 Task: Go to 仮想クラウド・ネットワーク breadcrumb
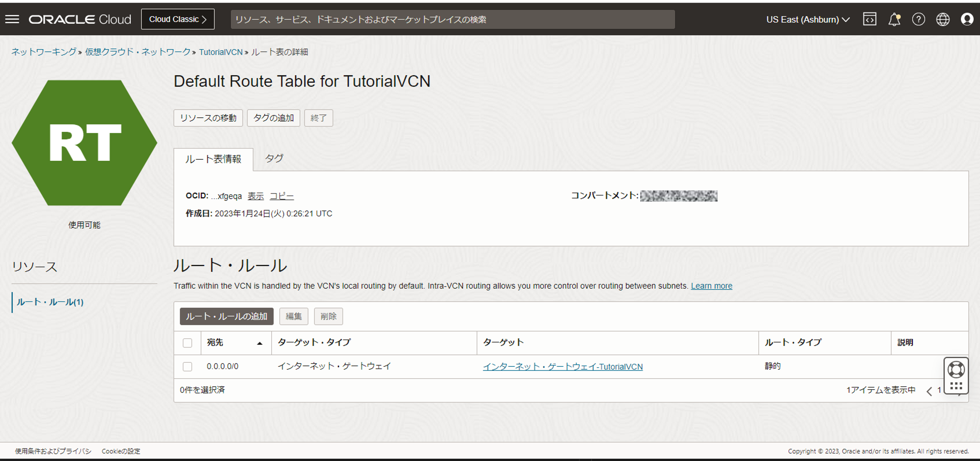(137, 52)
